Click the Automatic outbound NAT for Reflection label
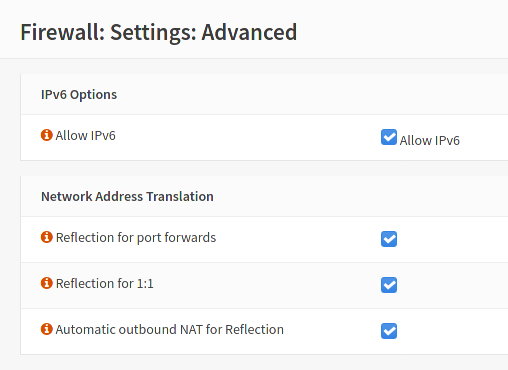 click(x=170, y=330)
